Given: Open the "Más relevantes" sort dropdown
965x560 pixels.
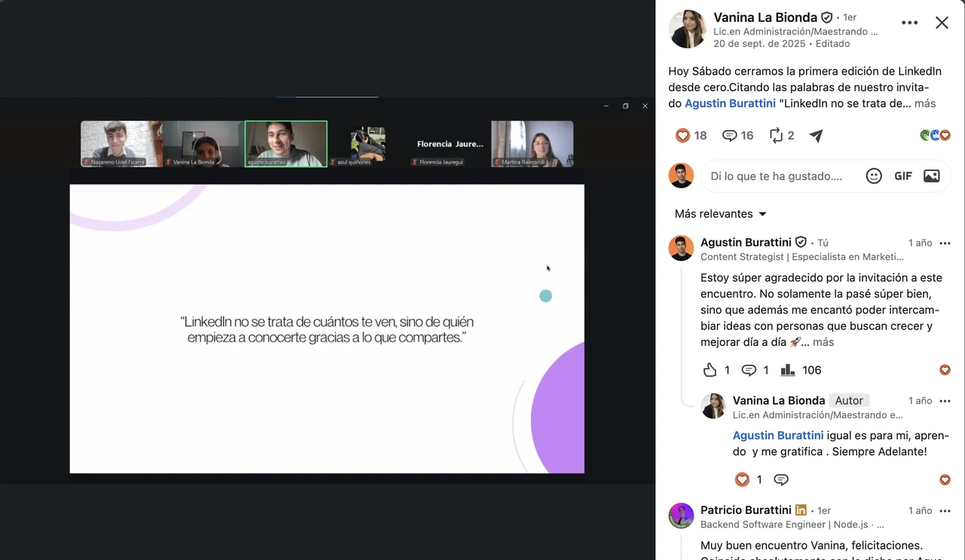Looking at the screenshot, I should click(x=721, y=214).
